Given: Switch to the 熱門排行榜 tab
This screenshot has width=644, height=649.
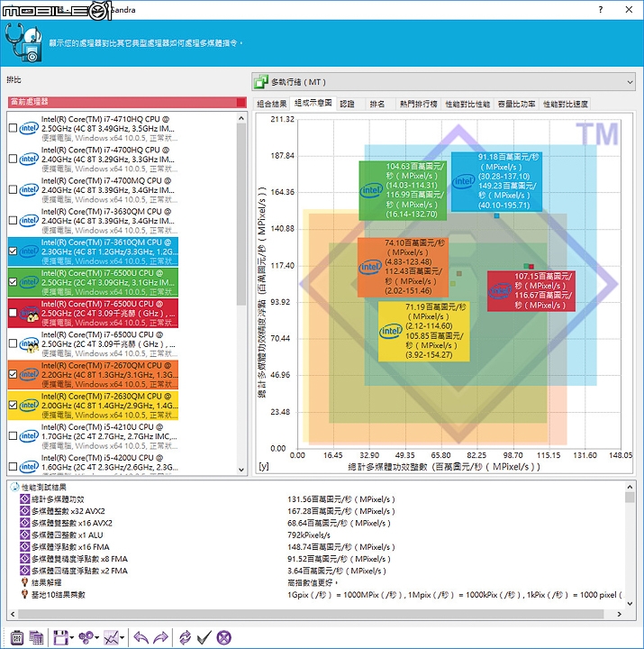Looking at the screenshot, I should click(419, 104).
